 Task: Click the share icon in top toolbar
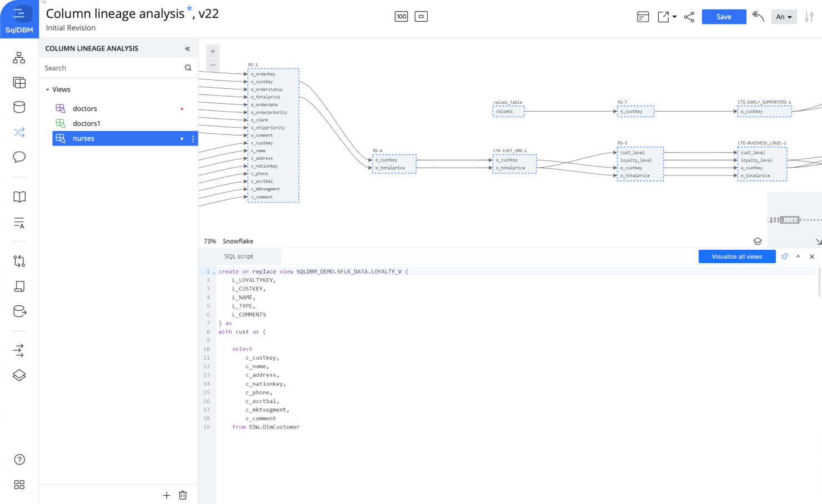point(689,17)
